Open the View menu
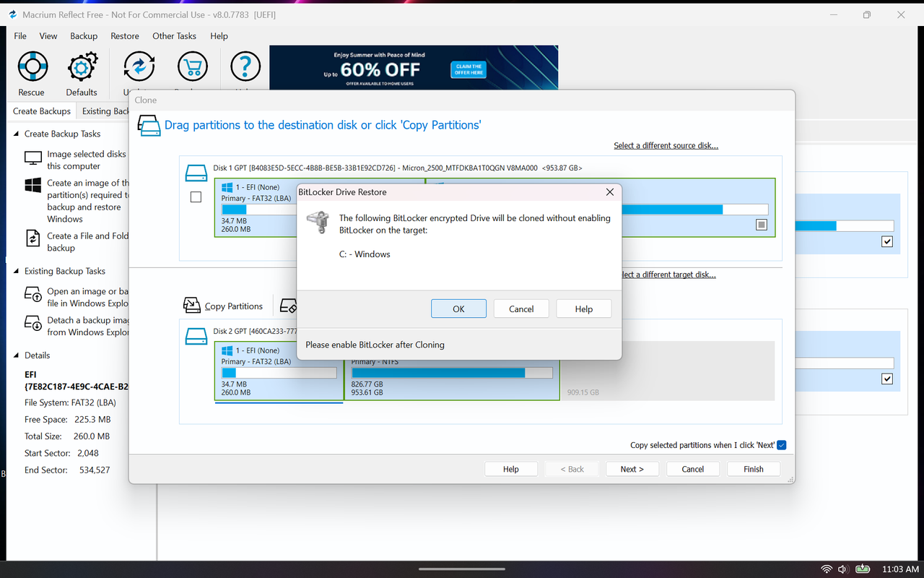Screen dimensions: 924x578 (x=48, y=36)
